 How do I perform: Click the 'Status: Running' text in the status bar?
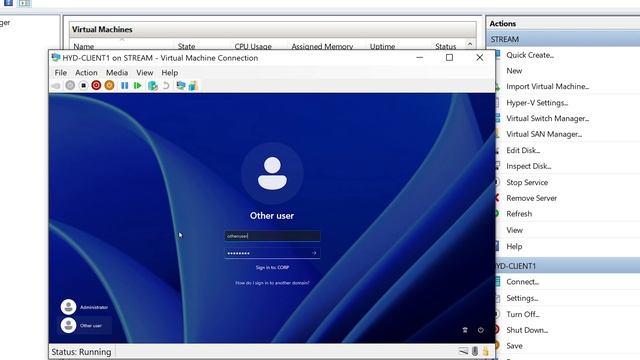tap(81, 352)
